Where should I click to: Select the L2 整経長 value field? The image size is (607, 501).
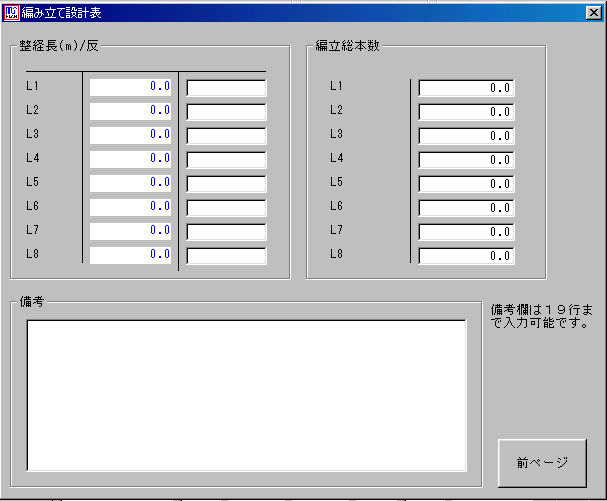[131, 111]
